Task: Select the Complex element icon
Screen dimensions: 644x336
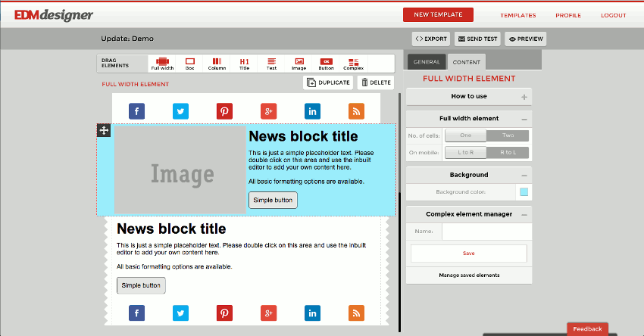Action: click(x=354, y=64)
